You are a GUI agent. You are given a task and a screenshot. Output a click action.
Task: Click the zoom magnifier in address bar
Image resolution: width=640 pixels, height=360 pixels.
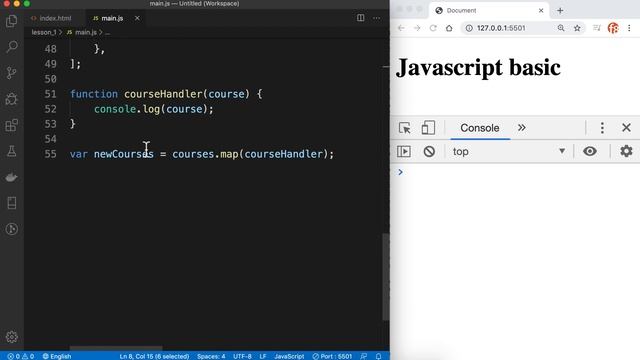tap(561, 28)
